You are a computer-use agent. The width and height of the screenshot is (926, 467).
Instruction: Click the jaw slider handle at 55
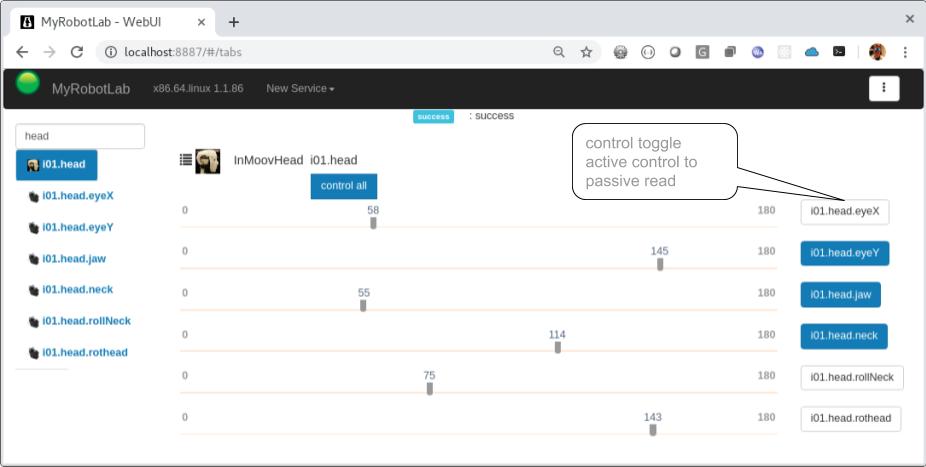point(363,306)
